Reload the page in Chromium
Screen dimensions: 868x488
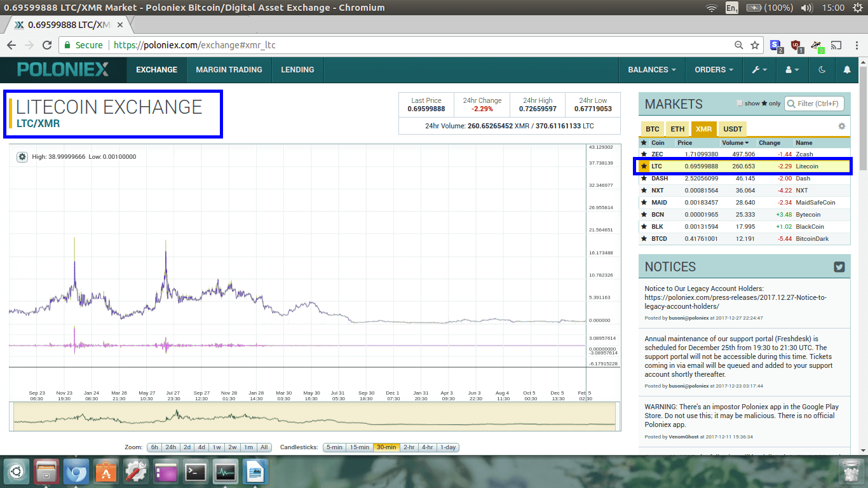[x=47, y=45]
